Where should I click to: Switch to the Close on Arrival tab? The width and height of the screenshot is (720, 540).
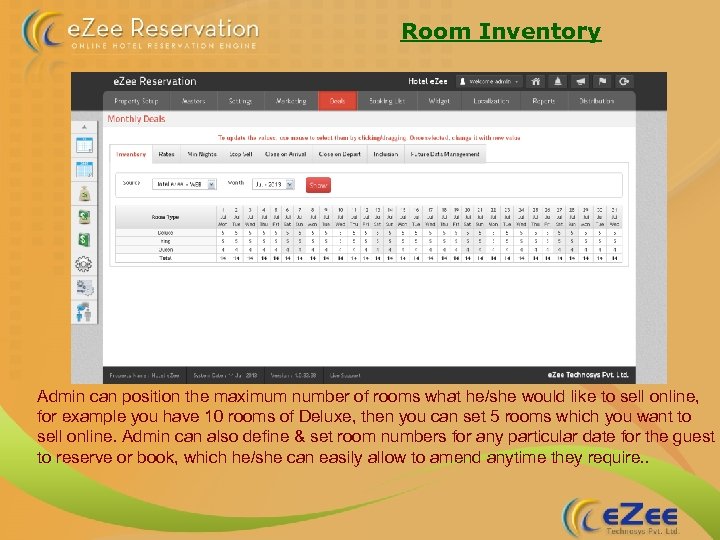click(285, 154)
